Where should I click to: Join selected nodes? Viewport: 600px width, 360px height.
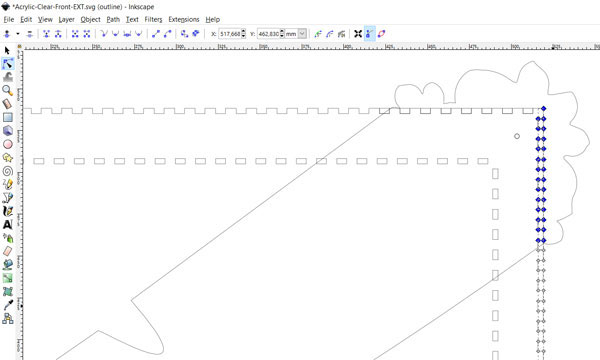click(x=46, y=34)
